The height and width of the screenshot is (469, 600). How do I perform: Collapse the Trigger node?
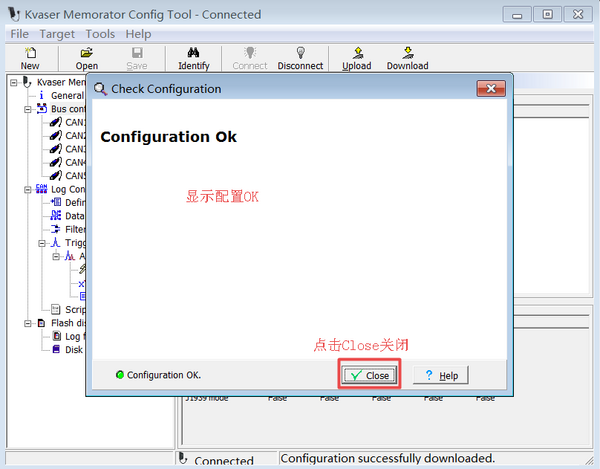[x=42, y=244]
